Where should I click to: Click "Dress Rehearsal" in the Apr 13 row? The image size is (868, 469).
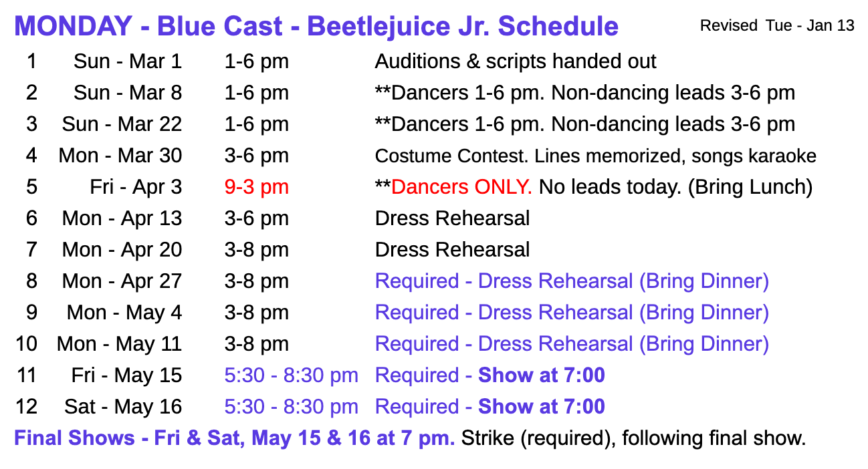(452, 218)
